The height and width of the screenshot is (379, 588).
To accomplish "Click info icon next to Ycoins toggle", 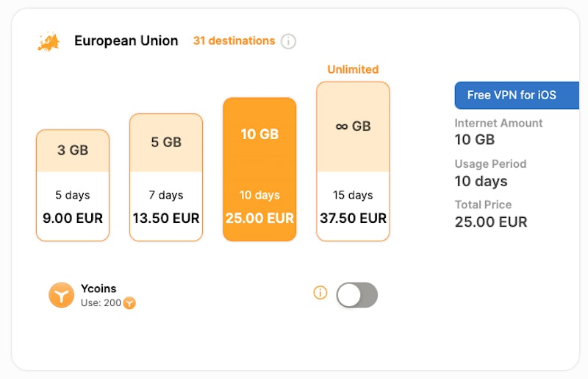I will coord(320,293).
